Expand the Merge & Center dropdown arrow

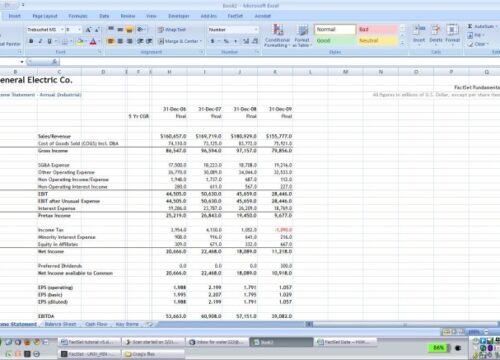point(201,41)
